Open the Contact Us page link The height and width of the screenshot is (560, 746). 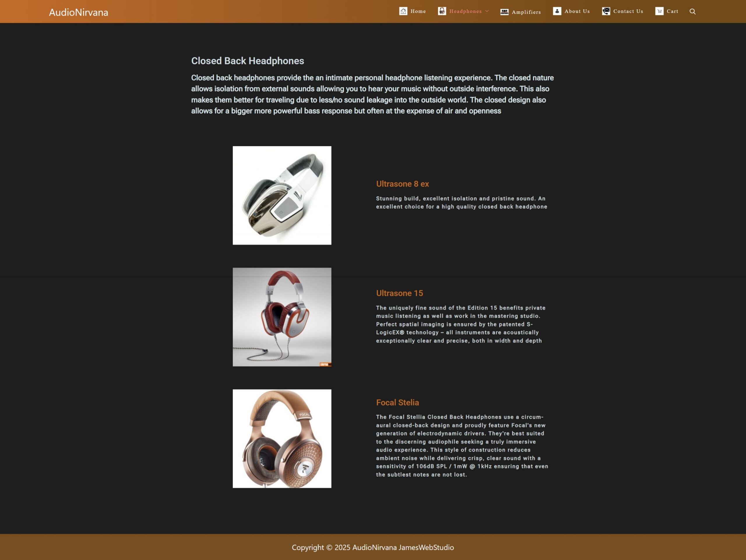628,11
